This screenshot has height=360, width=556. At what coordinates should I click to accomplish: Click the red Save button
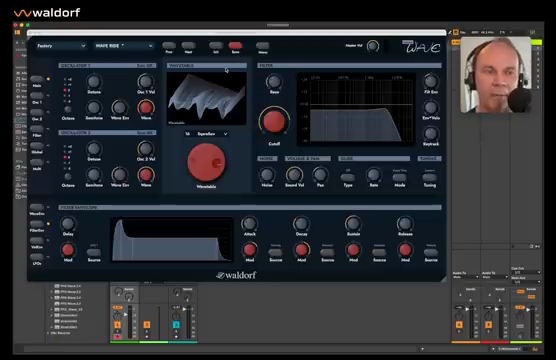235,45
